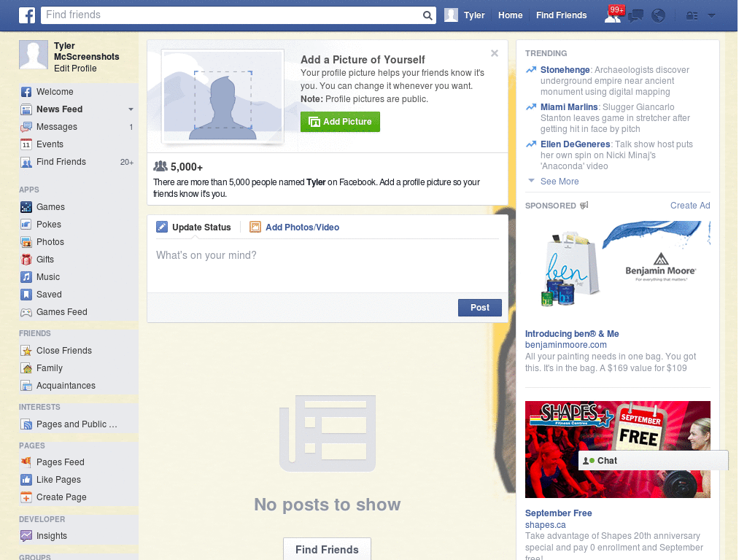Click the Stonehenge trending arrow icon
Screen dimensions: 747x560
531,70
